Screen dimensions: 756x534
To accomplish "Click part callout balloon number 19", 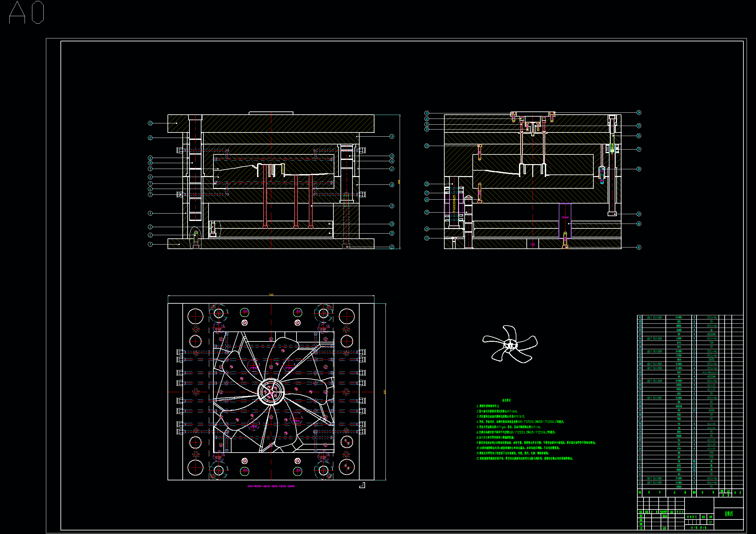I will pos(392,206).
